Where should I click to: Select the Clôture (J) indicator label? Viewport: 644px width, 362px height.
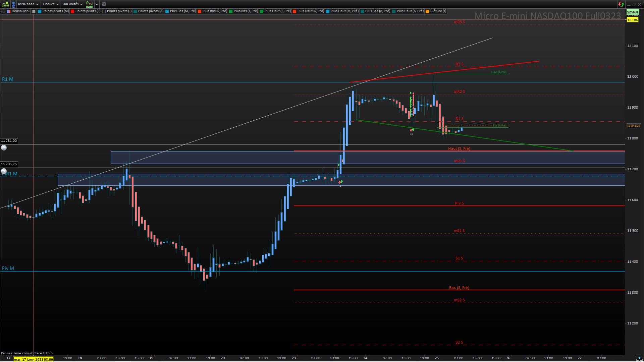pyautogui.click(x=438, y=11)
